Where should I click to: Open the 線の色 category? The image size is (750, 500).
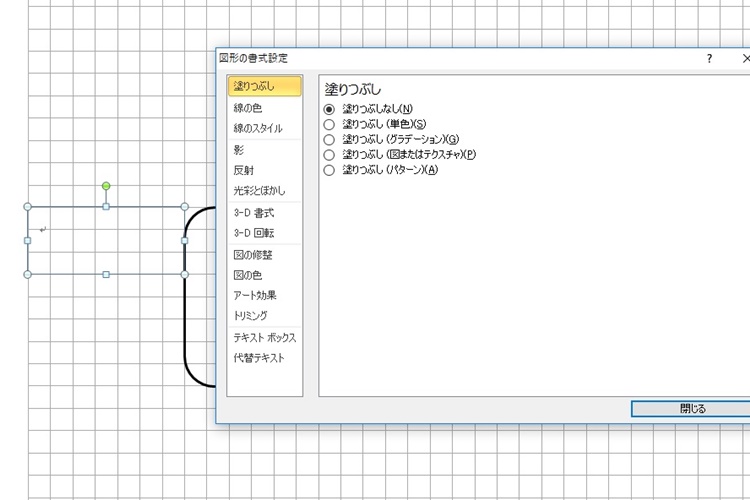[248, 108]
